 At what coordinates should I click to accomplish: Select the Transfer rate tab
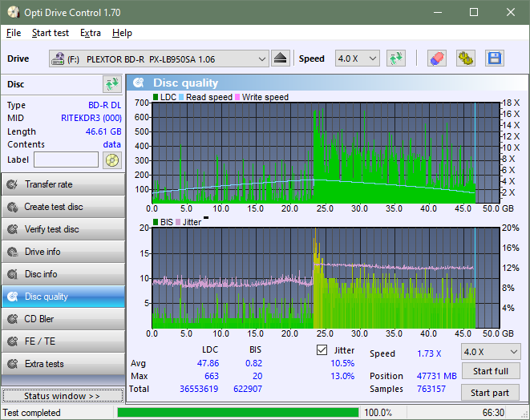click(63, 184)
